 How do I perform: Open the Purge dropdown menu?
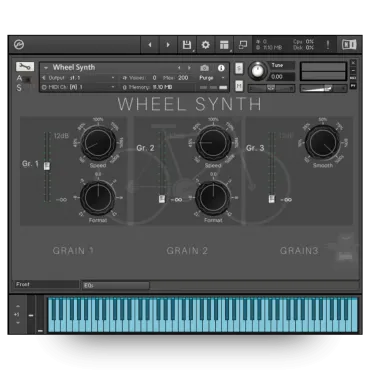tap(212, 78)
